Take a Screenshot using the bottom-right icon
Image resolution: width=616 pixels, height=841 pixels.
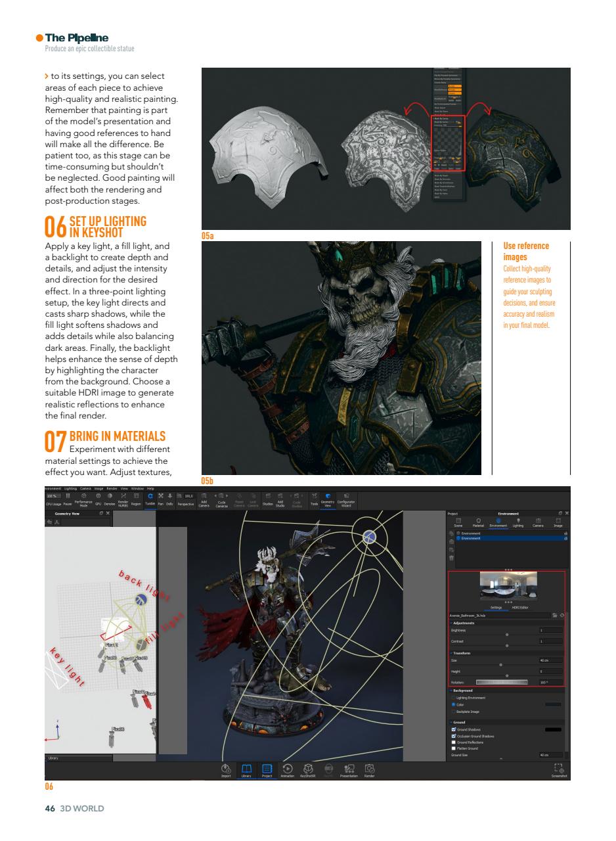coord(559,769)
